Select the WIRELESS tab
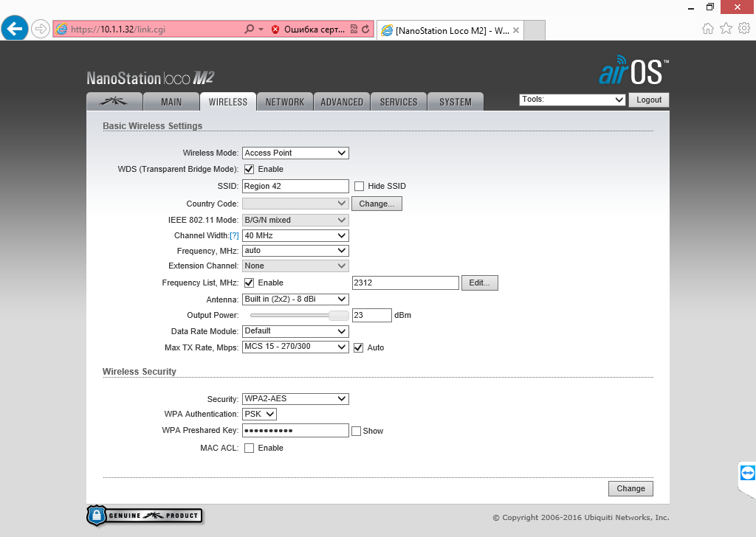Image resolution: width=756 pixels, height=537 pixels. coord(228,102)
